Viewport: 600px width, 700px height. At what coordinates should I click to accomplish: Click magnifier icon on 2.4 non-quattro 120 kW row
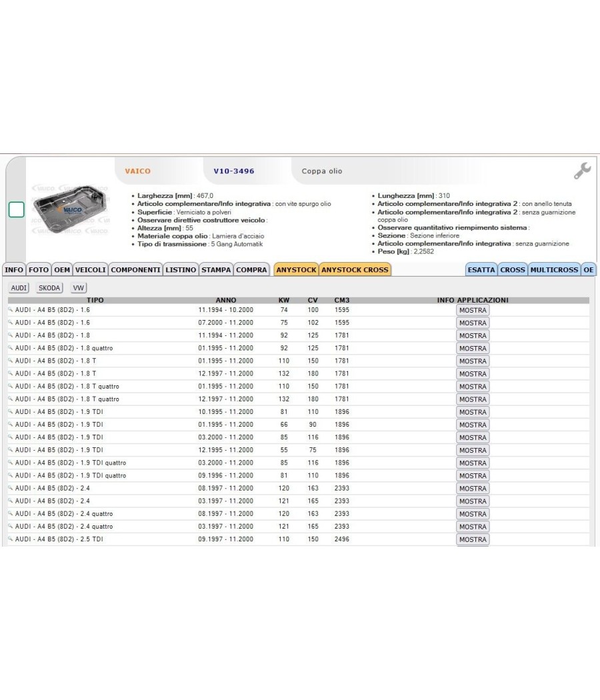[11, 489]
